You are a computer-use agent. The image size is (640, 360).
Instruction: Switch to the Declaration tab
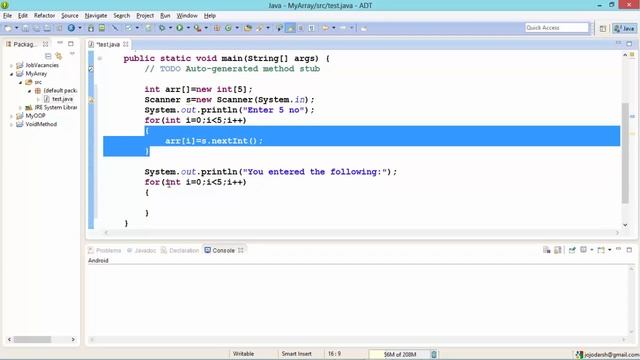click(x=180, y=250)
